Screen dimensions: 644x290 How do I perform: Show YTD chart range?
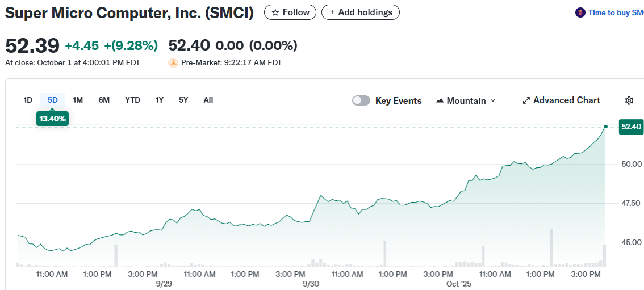click(x=132, y=100)
